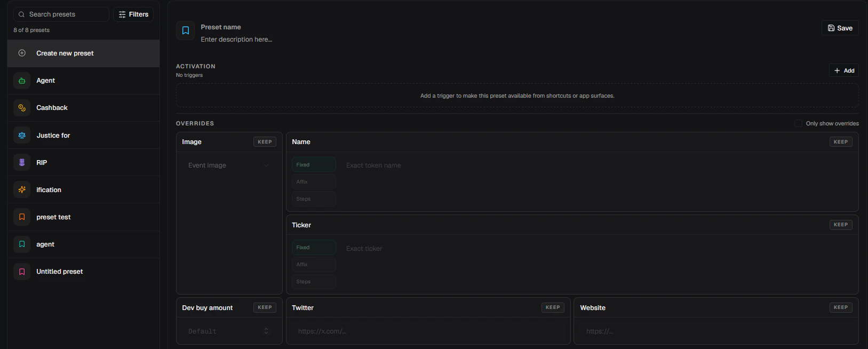Click the green robot icon of Agent preset
The image size is (868, 349).
(22, 81)
